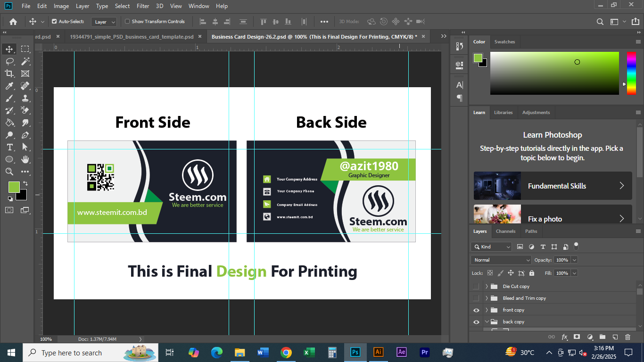Show the Bleed and Trim copy group
Image resolution: width=644 pixels, height=362 pixels.
pyautogui.click(x=476, y=298)
